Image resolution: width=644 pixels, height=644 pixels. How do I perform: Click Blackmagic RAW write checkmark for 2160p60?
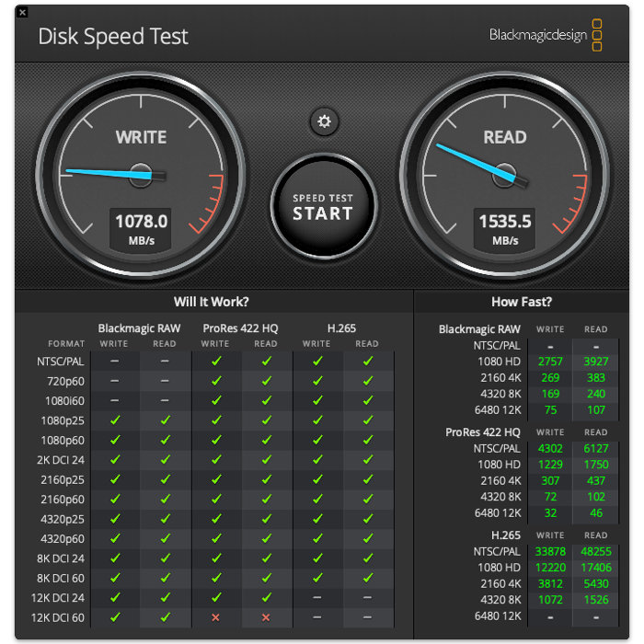(115, 499)
